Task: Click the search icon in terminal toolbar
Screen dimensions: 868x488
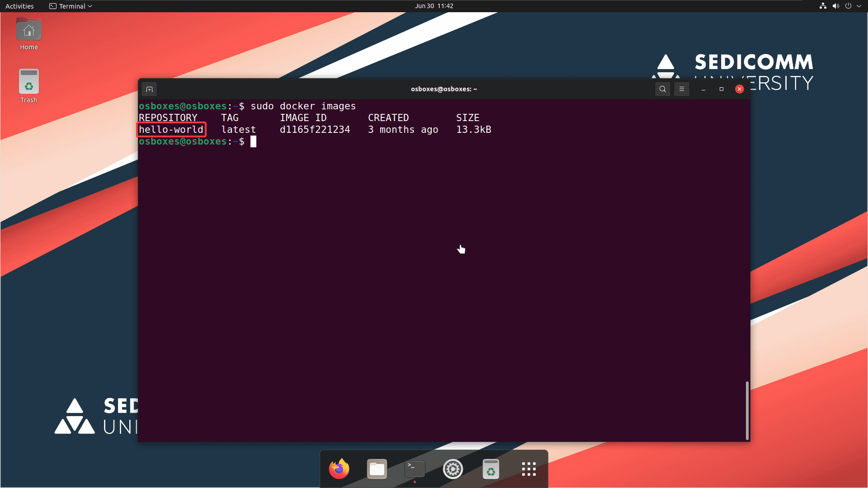Action: (662, 89)
